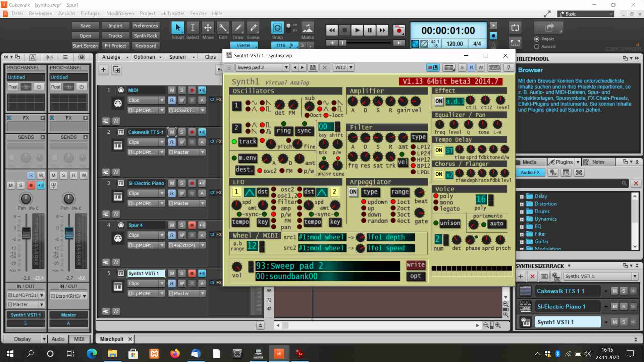Pause playback in the transport
644x362 pixels.
370,31
